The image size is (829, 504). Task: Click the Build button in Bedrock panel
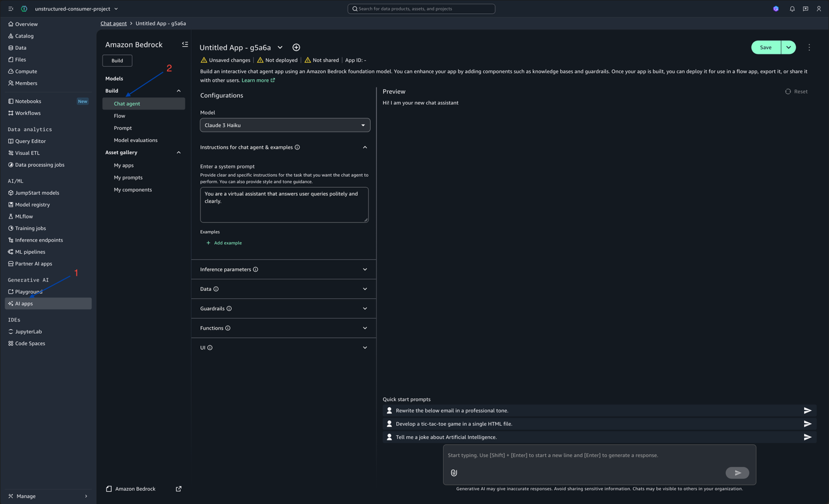point(117,60)
